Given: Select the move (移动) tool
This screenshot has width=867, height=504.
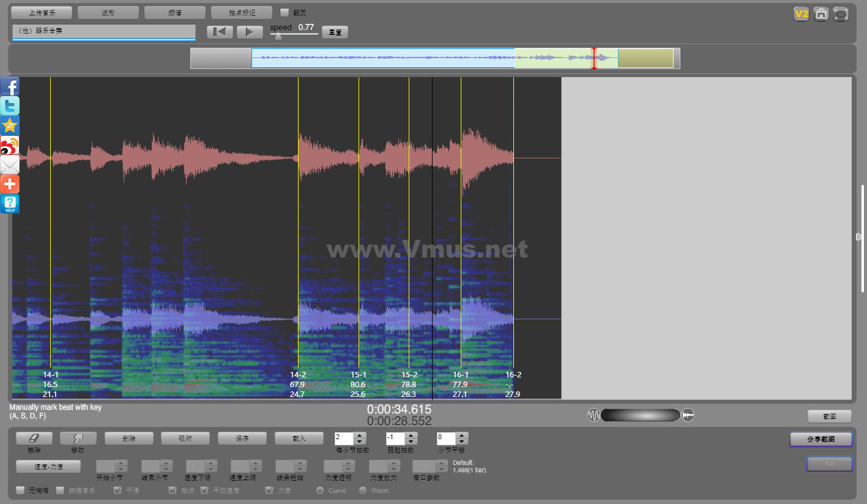Looking at the screenshot, I should pyautogui.click(x=78, y=438).
